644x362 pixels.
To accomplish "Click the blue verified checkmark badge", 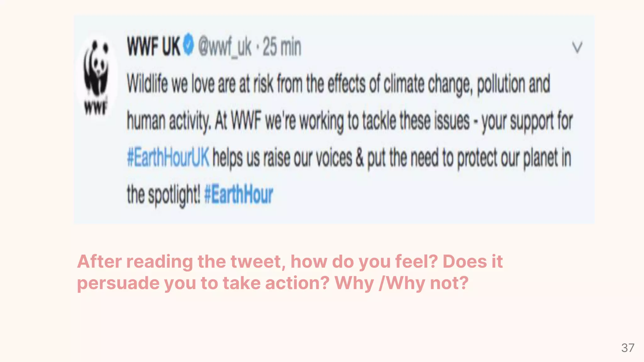I will pyautogui.click(x=189, y=46).
